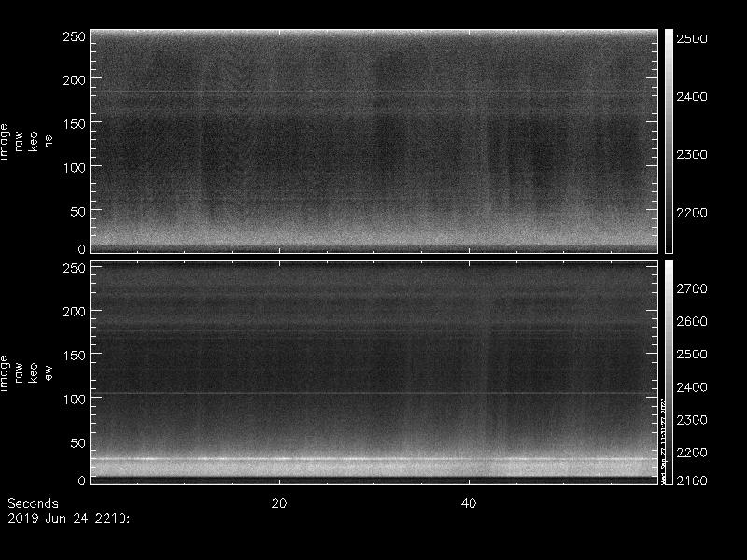Click the rotated timestamp text beside the lower colorbar
This screenshot has height=560, width=747.
tap(663, 441)
